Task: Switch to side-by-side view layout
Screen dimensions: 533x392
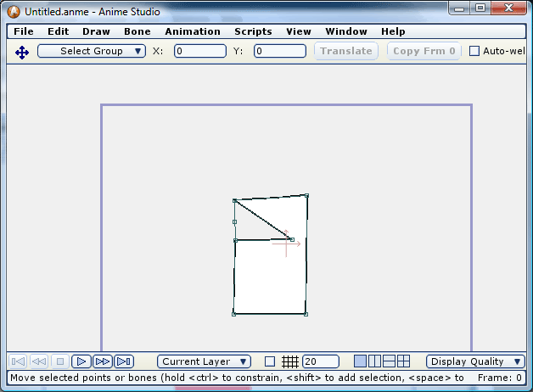Action: click(x=374, y=361)
